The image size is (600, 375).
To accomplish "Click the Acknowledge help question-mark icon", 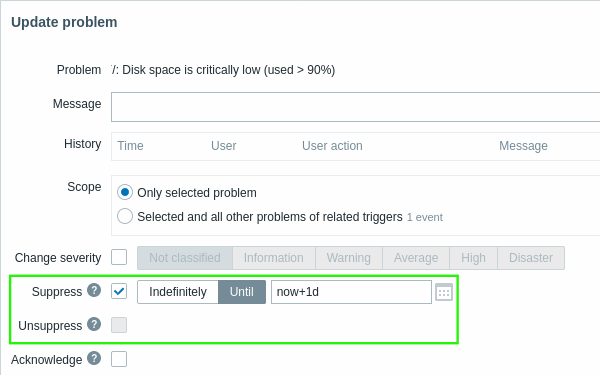I will coord(94,359).
